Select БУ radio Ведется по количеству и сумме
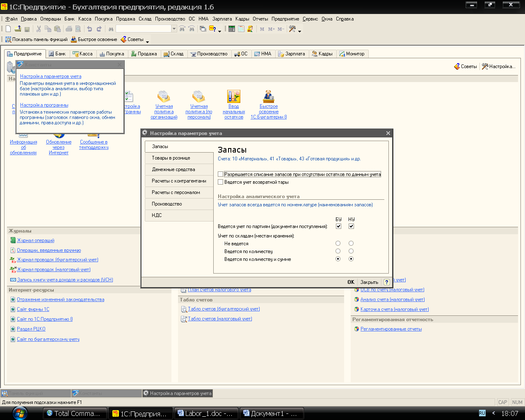The width and height of the screenshot is (525, 420). point(338,259)
